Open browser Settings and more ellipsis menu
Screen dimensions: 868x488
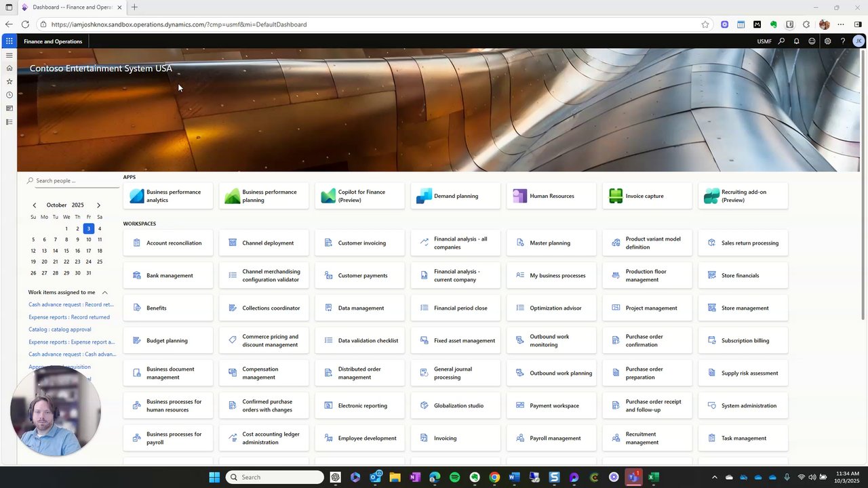[840, 24]
